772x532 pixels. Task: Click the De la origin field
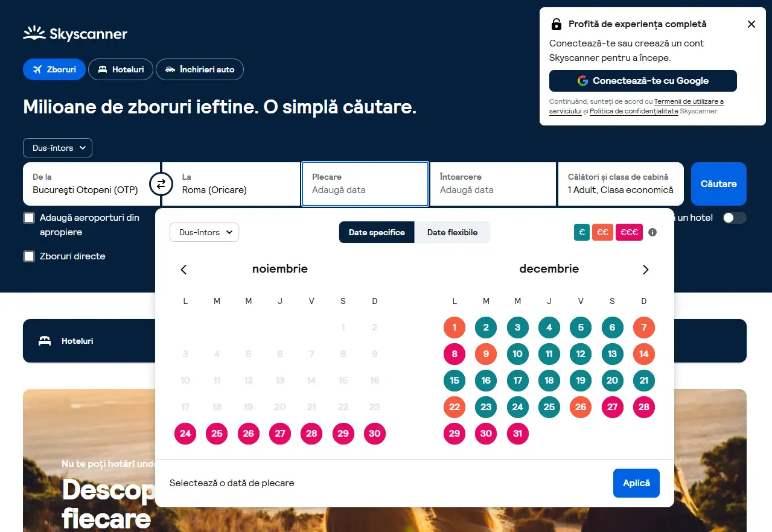click(x=92, y=184)
